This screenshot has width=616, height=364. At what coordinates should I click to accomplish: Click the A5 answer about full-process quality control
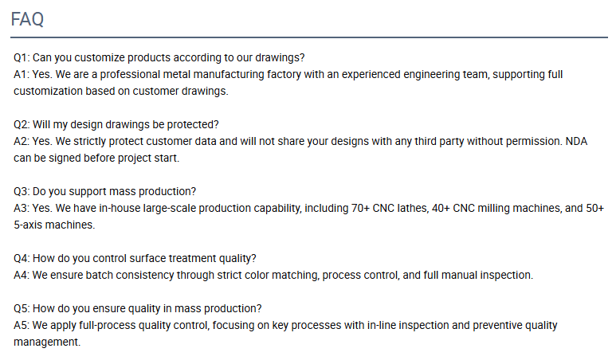pyautogui.click(x=285, y=334)
